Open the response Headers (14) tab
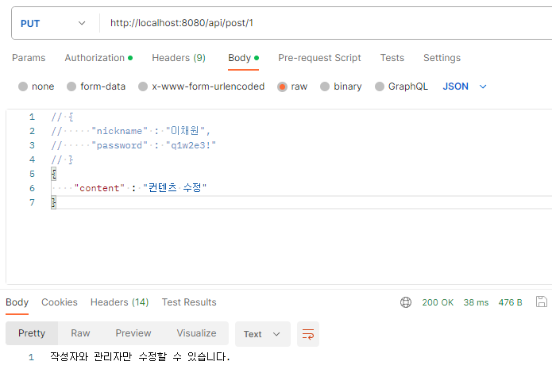Viewport: 552px width, 392px height. pos(119,302)
